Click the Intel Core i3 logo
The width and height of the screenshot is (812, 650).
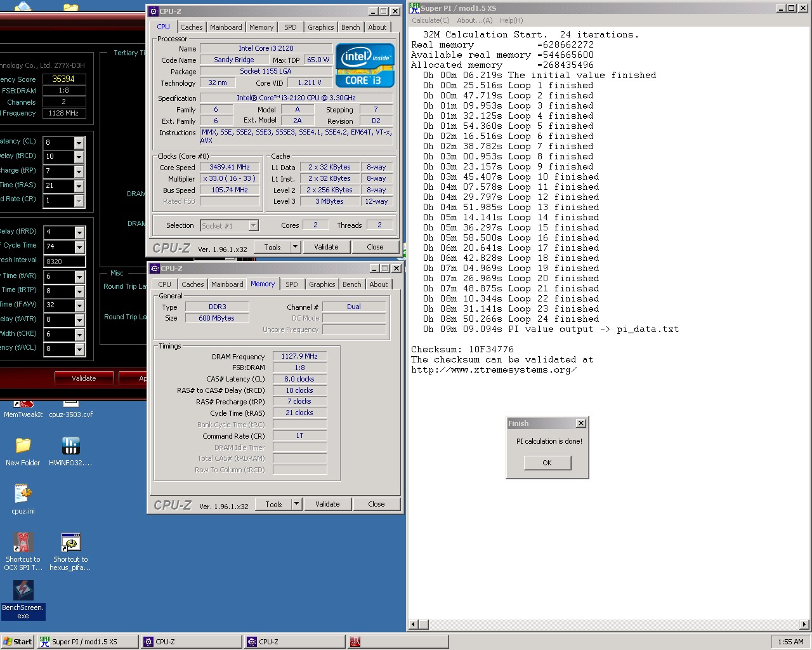(x=365, y=65)
